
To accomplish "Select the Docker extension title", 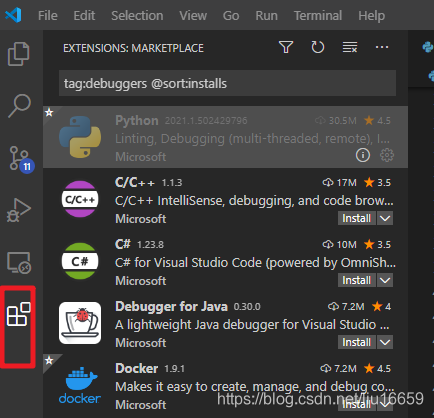I will [136, 368].
